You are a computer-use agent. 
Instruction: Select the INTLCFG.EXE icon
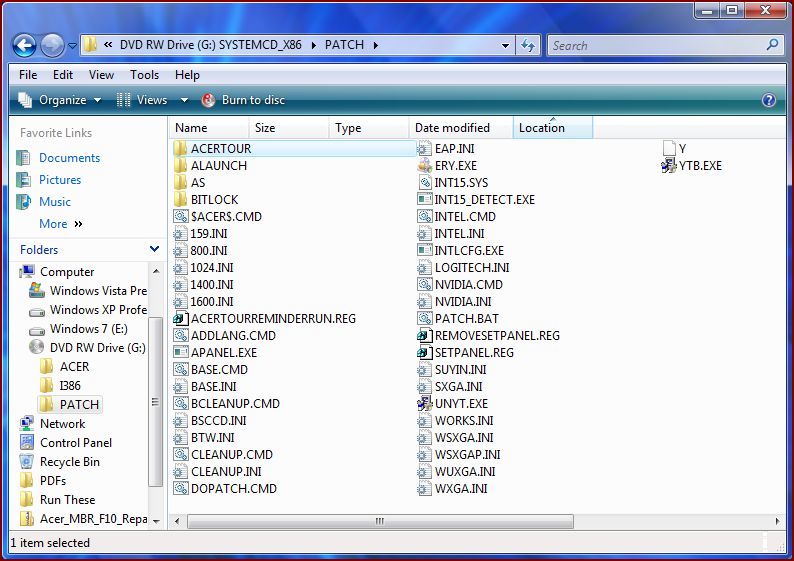click(x=424, y=251)
